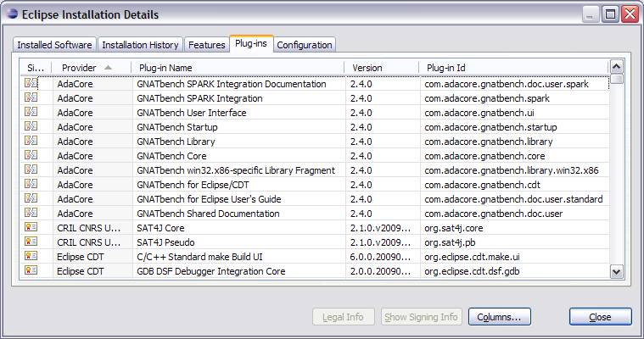Select the GNATbench Shared Documentation name
Image resolution: width=644 pixels, height=339 pixels.
208,214
